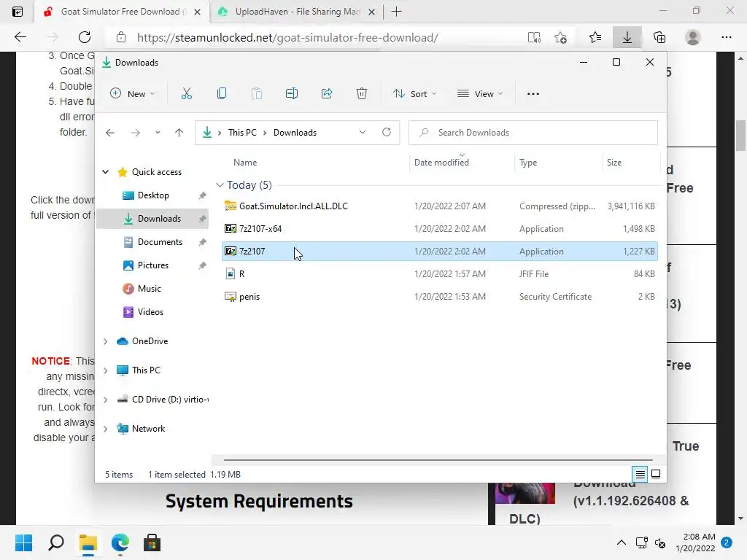Show hidden icons in system tray
This screenshot has width=747, height=560.
click(622, 542)
